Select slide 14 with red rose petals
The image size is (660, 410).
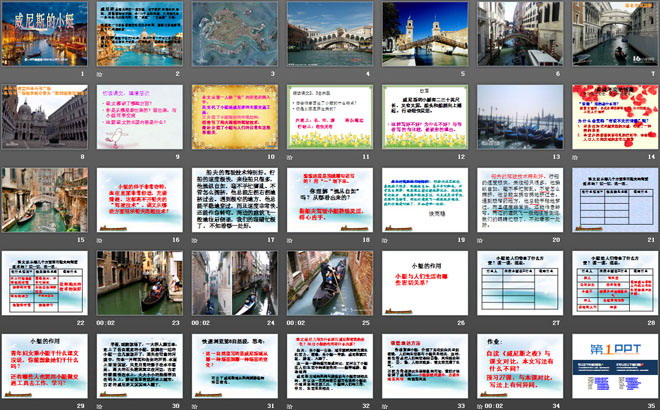[615, 117]
